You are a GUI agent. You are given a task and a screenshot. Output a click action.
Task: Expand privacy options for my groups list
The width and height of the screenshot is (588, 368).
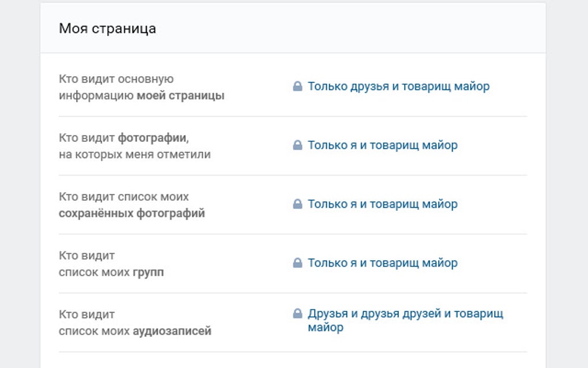tap(382, 263)
